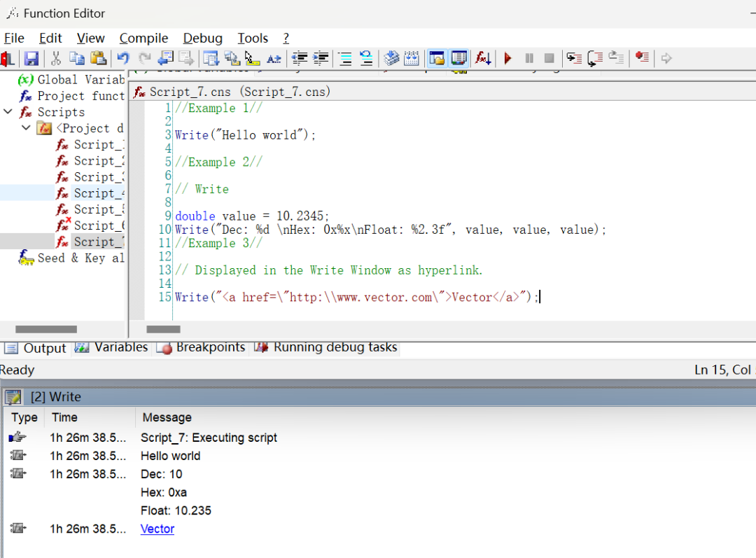The width and height of the screenshot is (756, 558).
Task: Click the Save toolbar icon
Action: click(31, 59)
